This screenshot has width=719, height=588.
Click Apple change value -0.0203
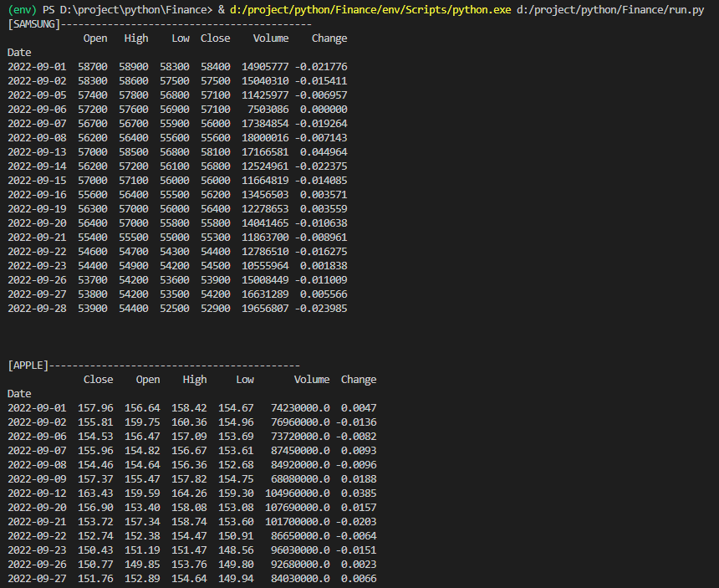pos(356,521)
